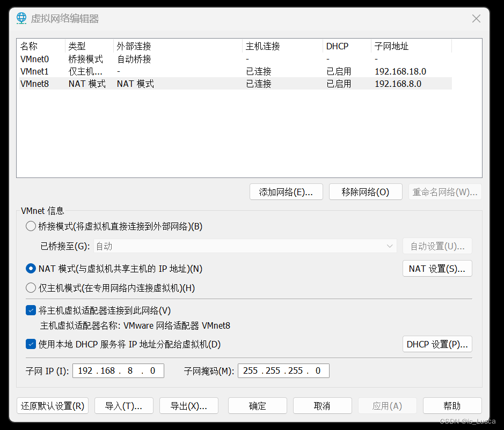Image resolution: width=504 pixels, height=430 pixels.
Task: Select the NAT 模式 radio button
Action: (31, 269)
